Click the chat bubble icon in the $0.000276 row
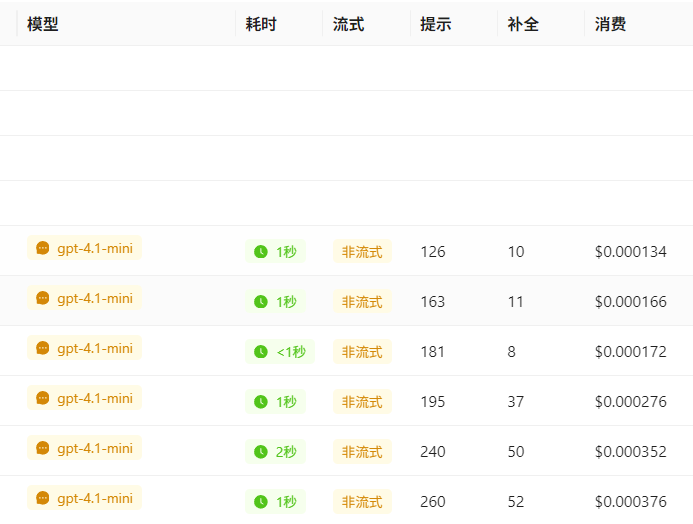The height and width of the screenshot is (524, 693). click(x=42, y=398)
